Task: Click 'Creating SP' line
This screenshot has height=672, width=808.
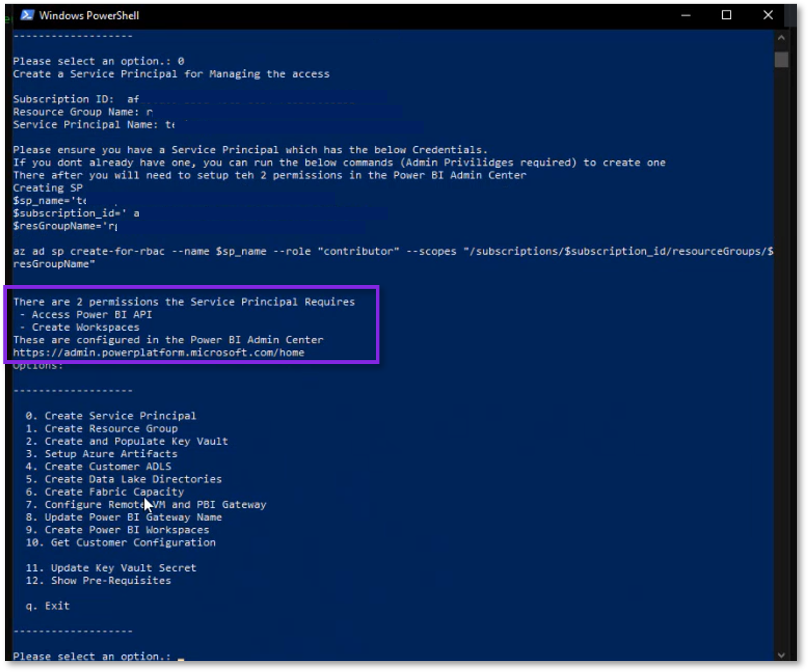Action: coord(48,188)
